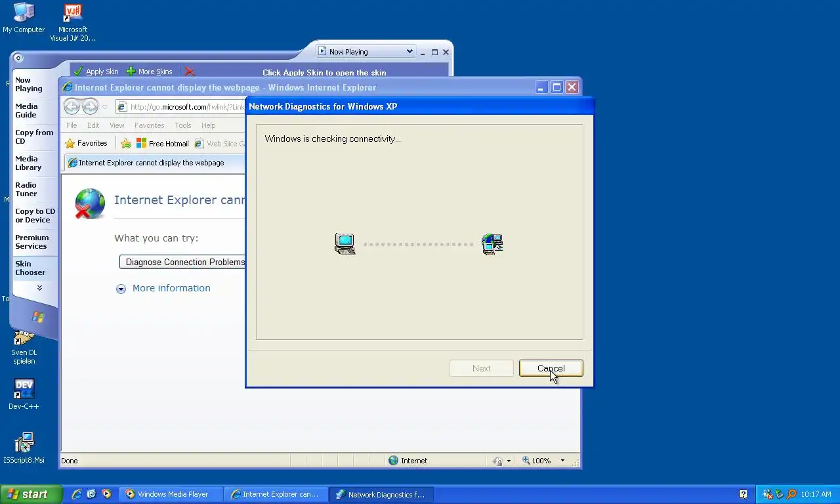The image size is (840, 504).
Task: Open the File menu in Internet Explorer
Action: coord(72,125)
